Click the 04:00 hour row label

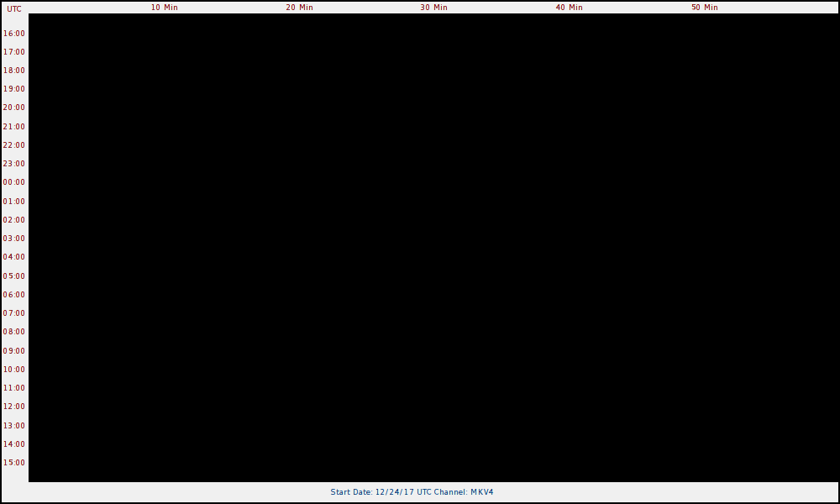tap(14, 256)
